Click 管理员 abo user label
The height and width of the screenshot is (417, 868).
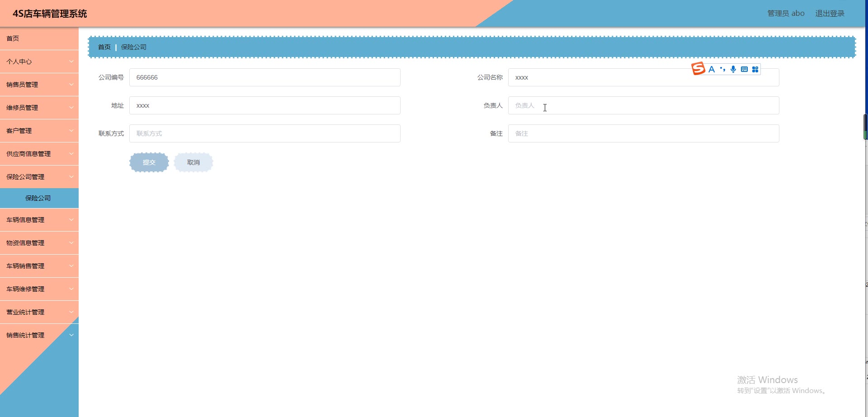pyautogui.click(x=786, y=14)
